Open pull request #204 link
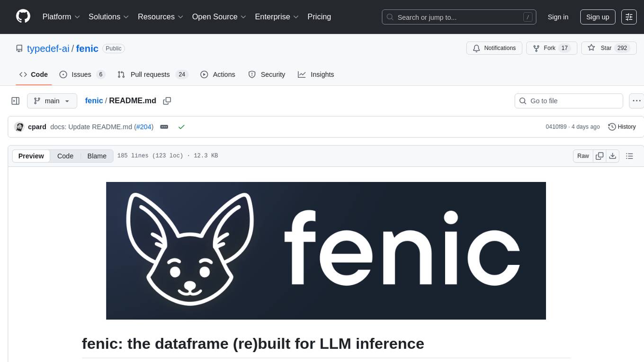 (143, 127)
